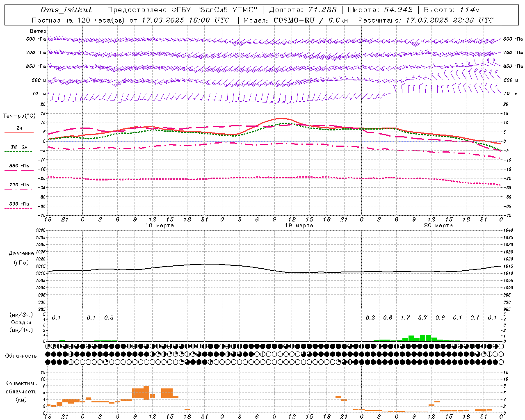Click the '(гПа)' unit under Давление
Viewport: 525px width, 420px height.
[x=21, y=262]
